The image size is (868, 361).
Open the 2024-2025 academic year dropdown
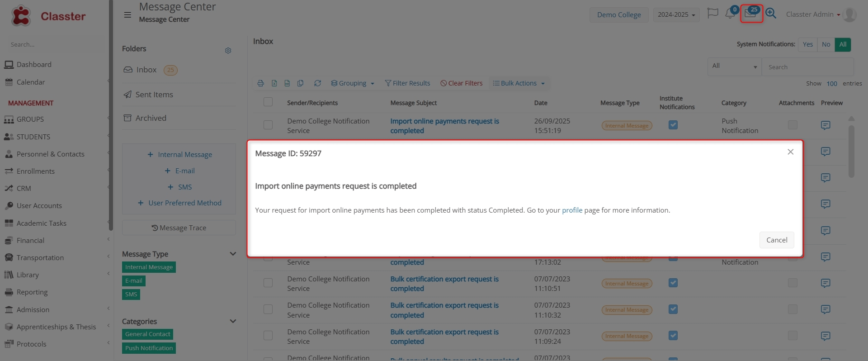tap(676, 14)
